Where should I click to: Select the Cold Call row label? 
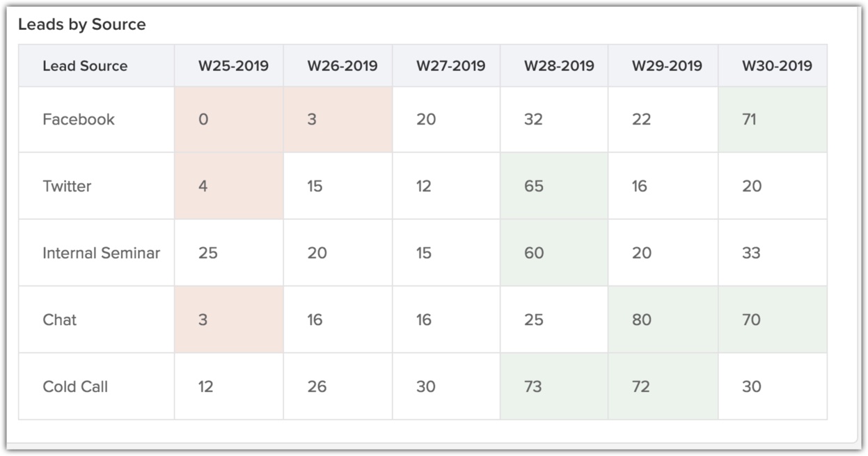[75, 386]
